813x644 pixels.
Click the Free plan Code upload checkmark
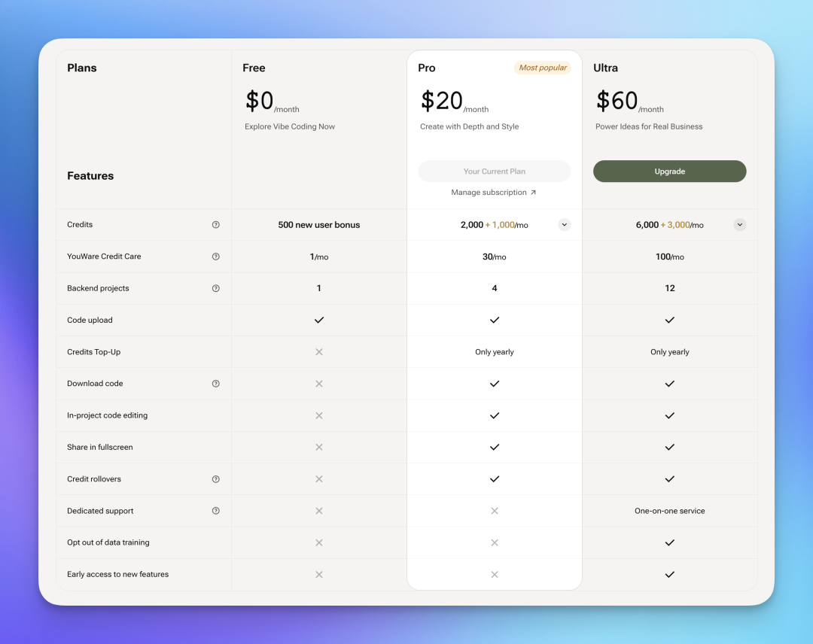319,320
